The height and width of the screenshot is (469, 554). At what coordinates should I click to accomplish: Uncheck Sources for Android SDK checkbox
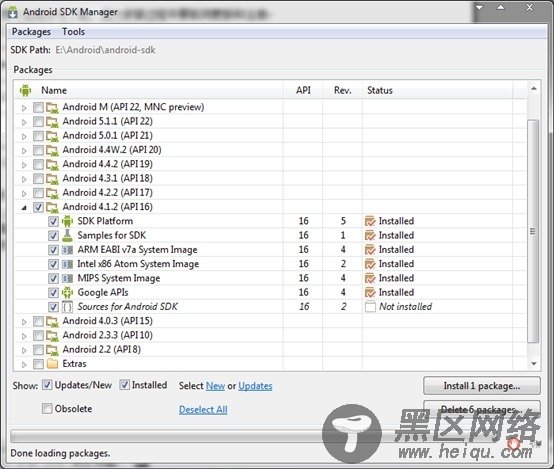pyautogui.click(x=53, y=307)
